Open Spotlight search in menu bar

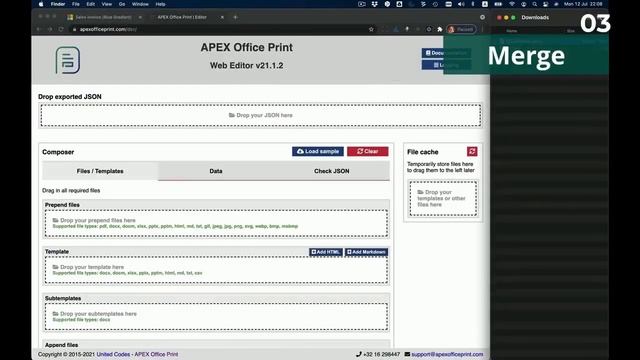coord(534,4)
